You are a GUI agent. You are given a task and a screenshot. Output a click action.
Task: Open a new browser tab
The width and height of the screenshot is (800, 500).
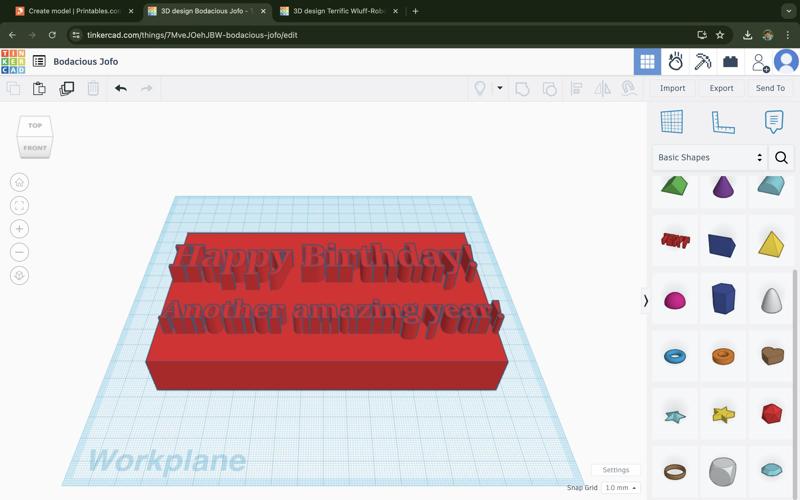point(415,11)
